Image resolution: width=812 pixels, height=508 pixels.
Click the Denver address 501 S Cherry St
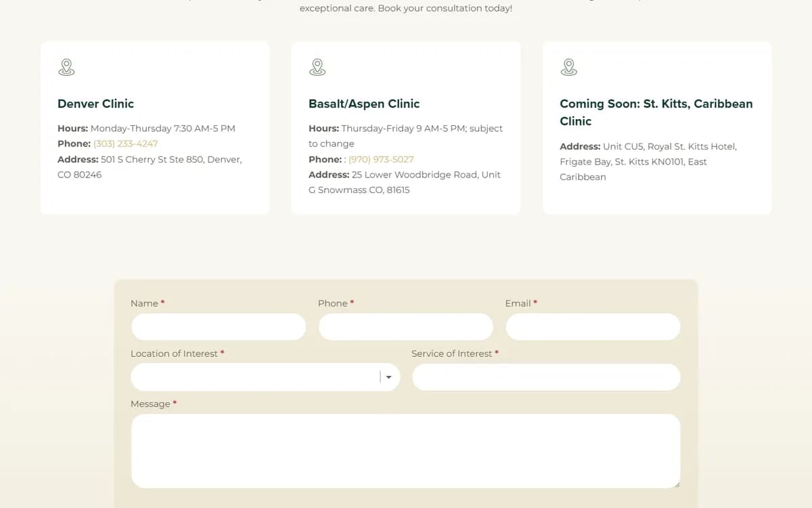(x=150, y=167)
